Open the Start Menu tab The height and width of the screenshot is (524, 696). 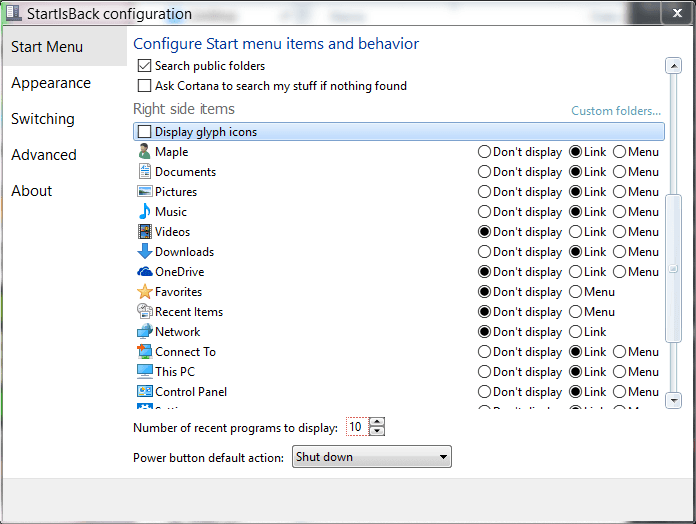[x=65, y=47]
